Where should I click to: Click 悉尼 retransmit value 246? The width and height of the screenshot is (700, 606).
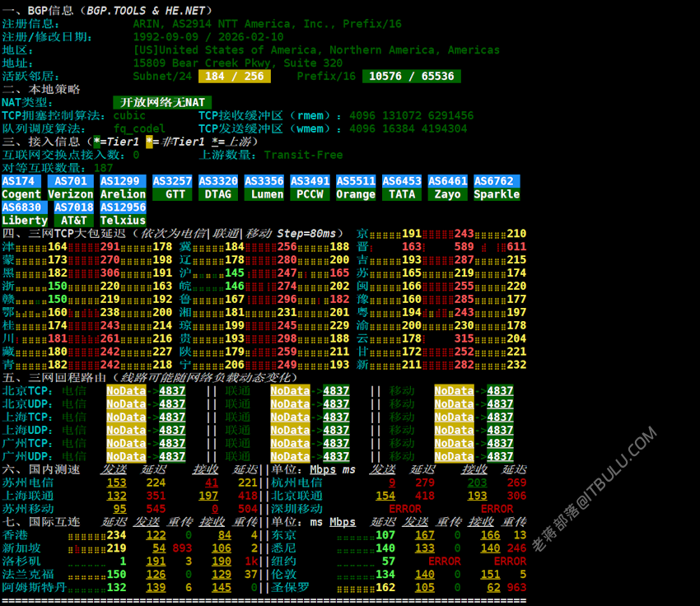(x=516, y=548)
